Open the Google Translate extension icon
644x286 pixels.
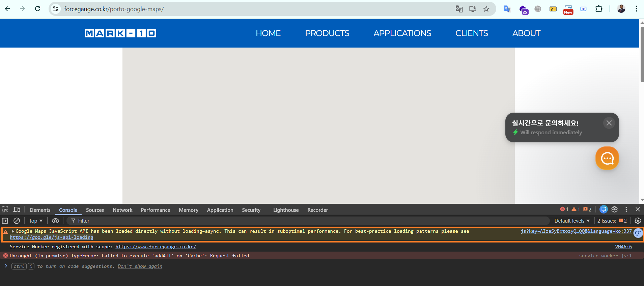click(507, 9)
